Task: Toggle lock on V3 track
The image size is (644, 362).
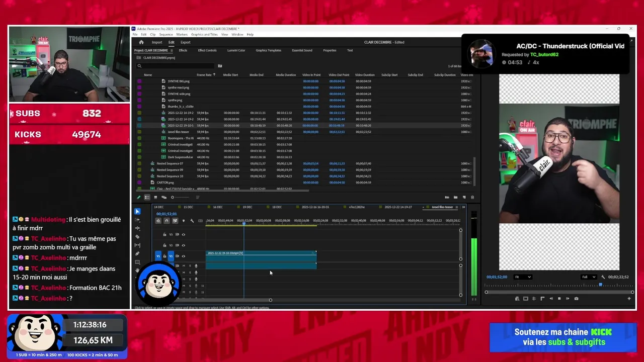Action: pyautogui.click(x=165, y=234)
